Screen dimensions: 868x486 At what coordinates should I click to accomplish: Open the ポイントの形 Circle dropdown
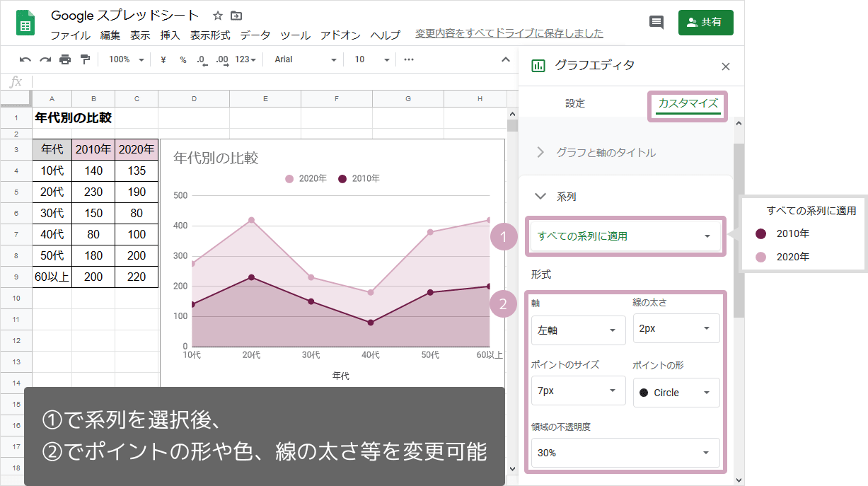pos(676,393)
